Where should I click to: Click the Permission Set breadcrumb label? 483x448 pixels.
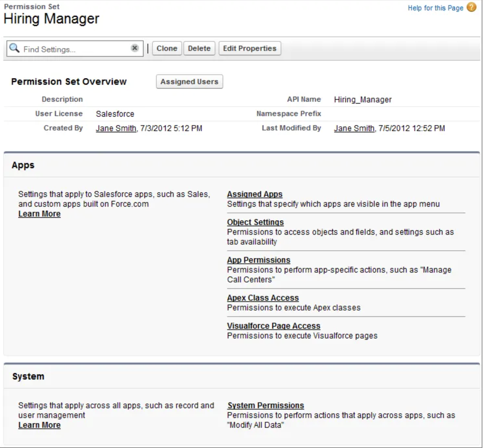[32, 7]
